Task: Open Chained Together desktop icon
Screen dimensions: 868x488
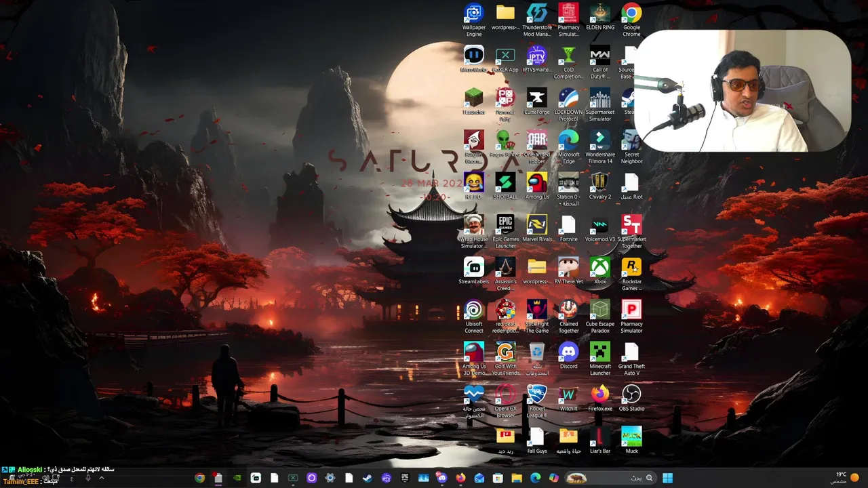Action: (568, 317)
